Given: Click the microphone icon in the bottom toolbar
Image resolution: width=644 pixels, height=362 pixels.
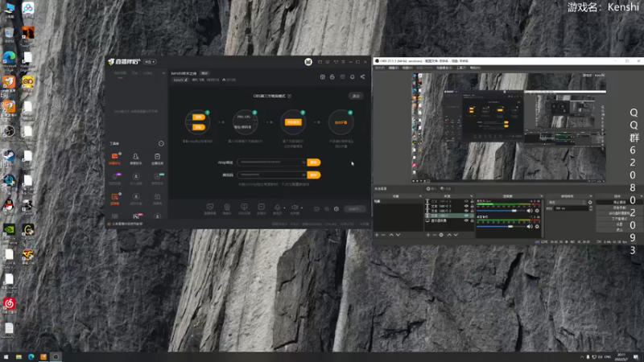Looking at the screenshot, I should [277, 208].
